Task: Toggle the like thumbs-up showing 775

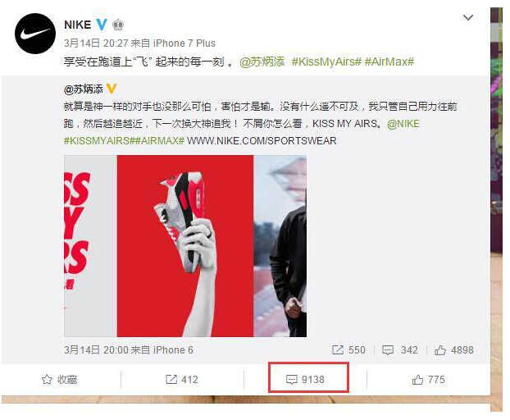Action: [x=428, y=379]
